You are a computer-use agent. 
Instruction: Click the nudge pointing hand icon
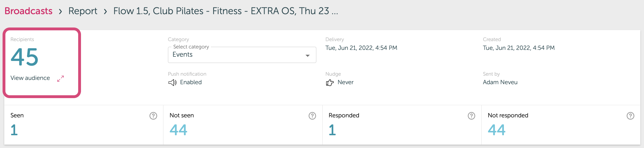coord(330,83)
